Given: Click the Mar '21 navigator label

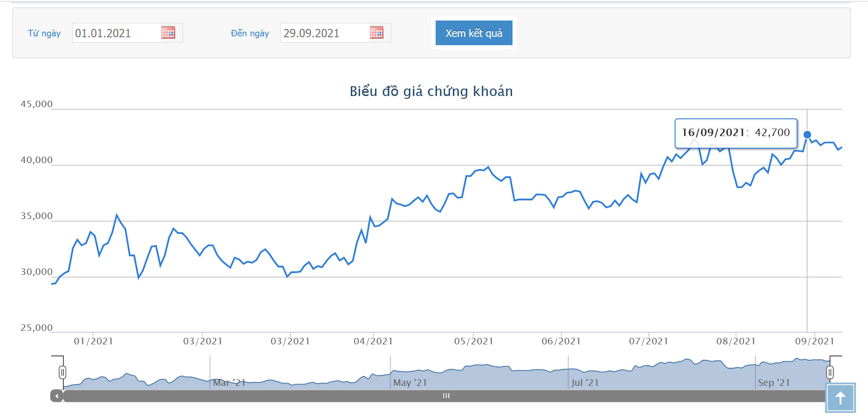Looking at the screenshot, I should tap(229, 383).
